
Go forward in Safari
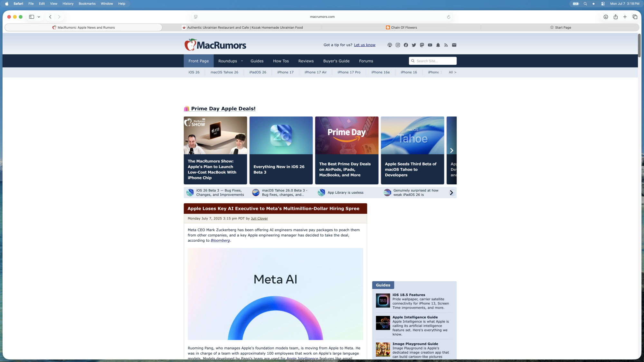59,17
